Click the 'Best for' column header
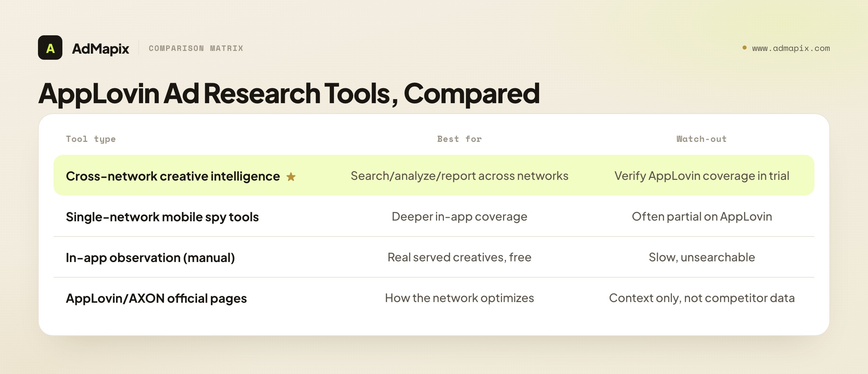 pos(459,139)
